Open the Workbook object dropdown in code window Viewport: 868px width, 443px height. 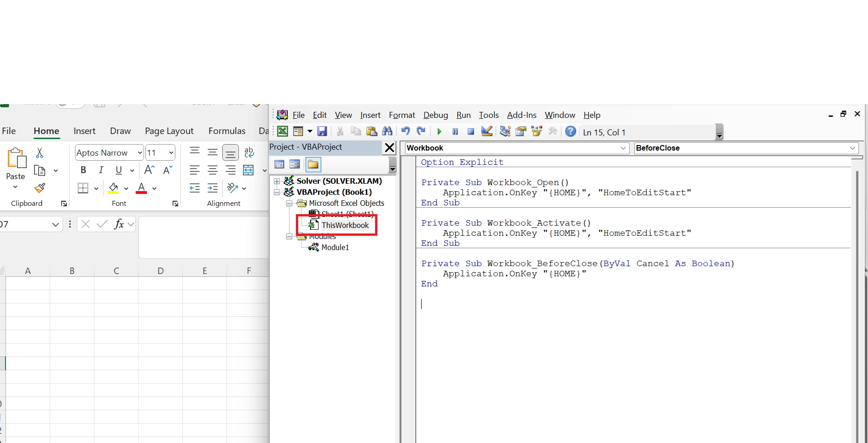click(x=623, y=148)
